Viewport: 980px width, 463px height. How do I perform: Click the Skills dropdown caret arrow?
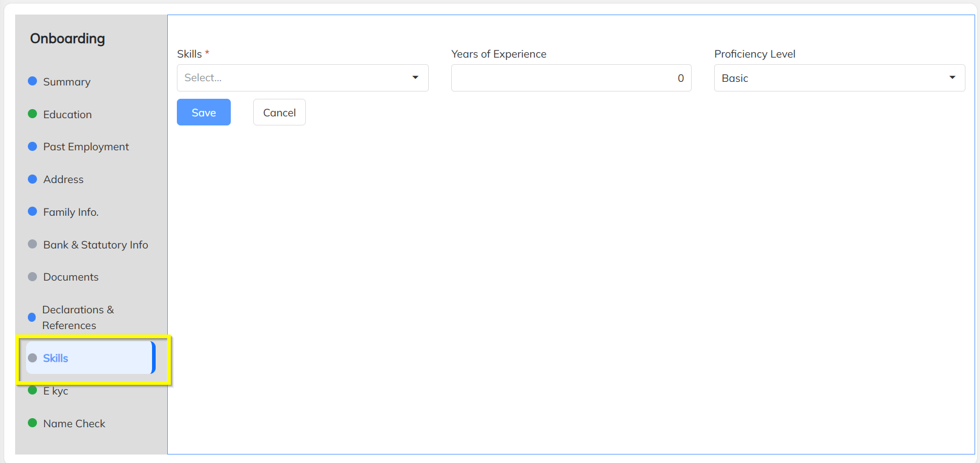[416, 78]
